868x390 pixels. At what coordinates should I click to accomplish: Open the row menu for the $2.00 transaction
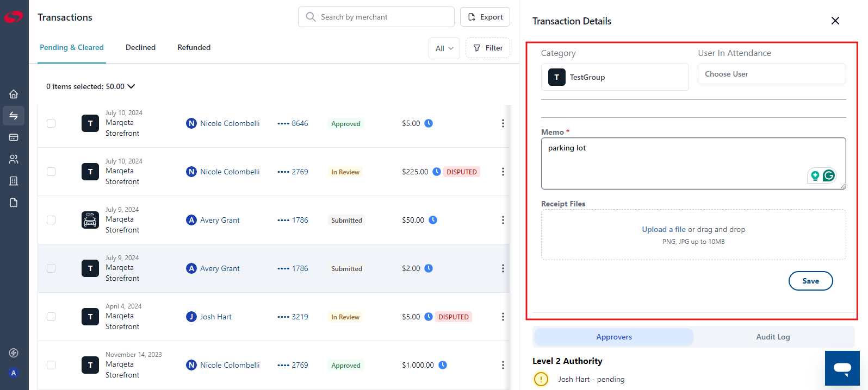(x=503, y=268)
